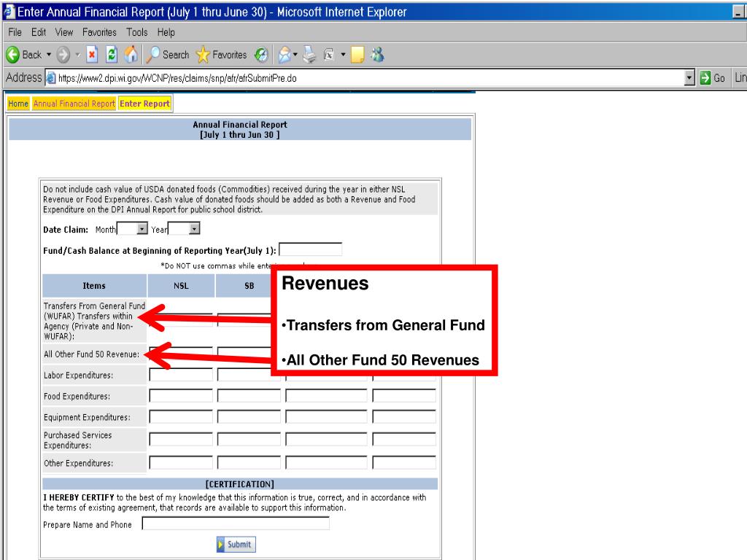Click the Mail envelope icon

pyautogui.click(x=285, y=55)
